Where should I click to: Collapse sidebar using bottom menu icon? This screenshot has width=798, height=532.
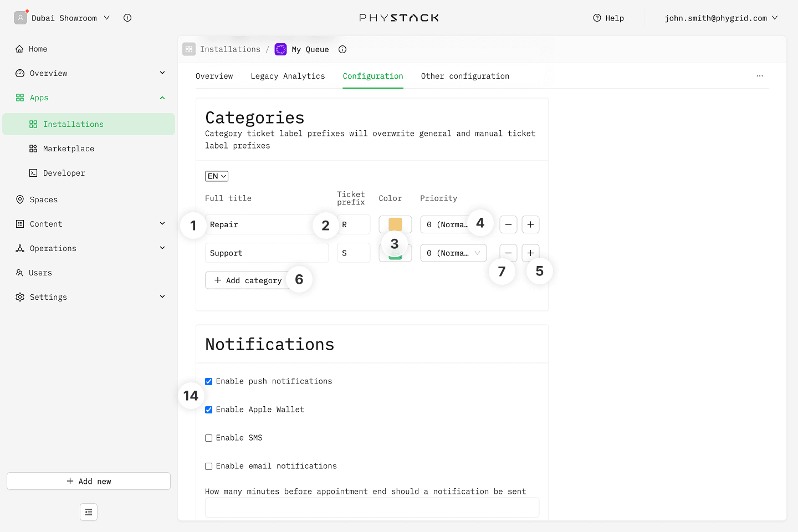[x=89, y=512]
